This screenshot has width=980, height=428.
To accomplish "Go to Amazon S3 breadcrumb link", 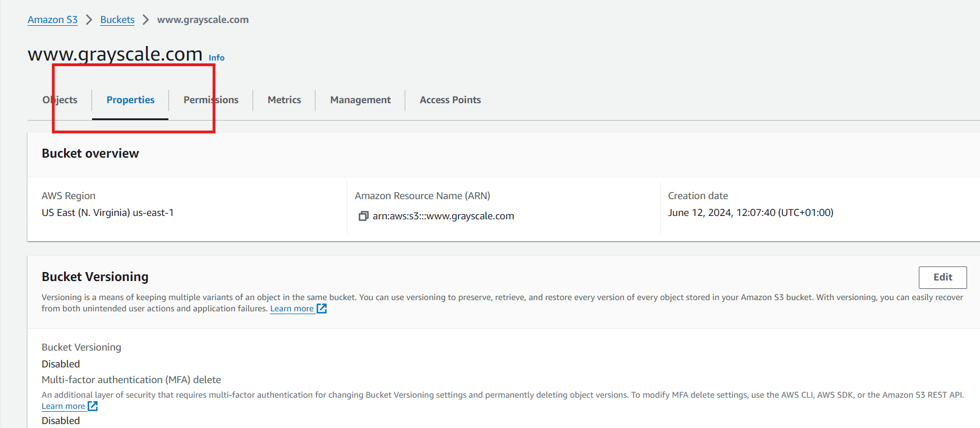I will tap(53, 20).
